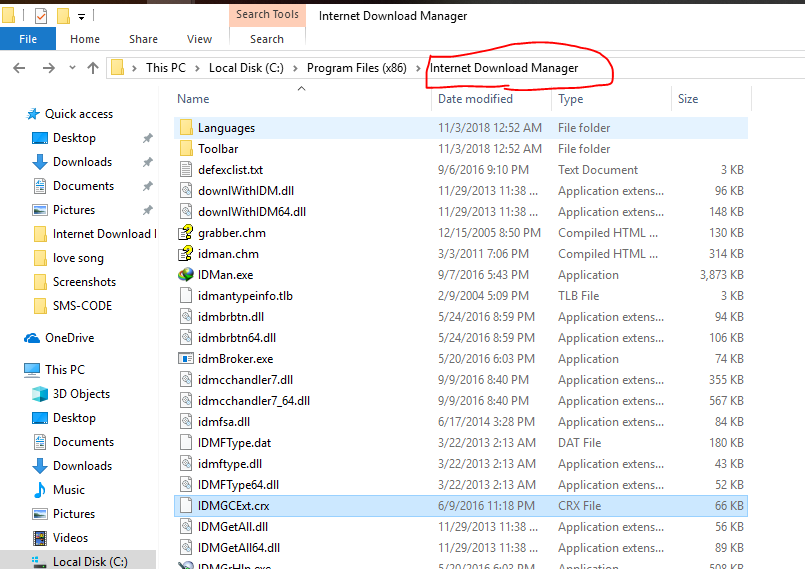Open SMS-CODE folder in sidebar
The height and width of the screenshot is (569, 805).
tap(82, 306)
